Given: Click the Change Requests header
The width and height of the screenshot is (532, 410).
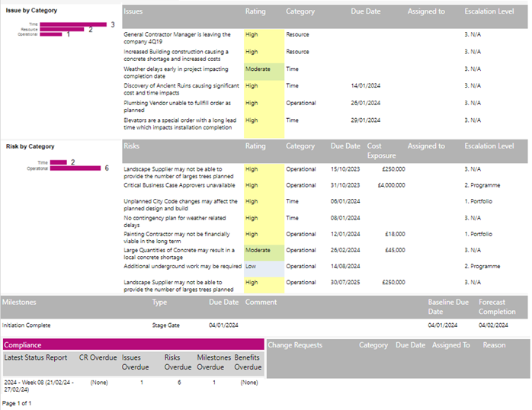Looking at the screenshot, I should click(295, 345).
